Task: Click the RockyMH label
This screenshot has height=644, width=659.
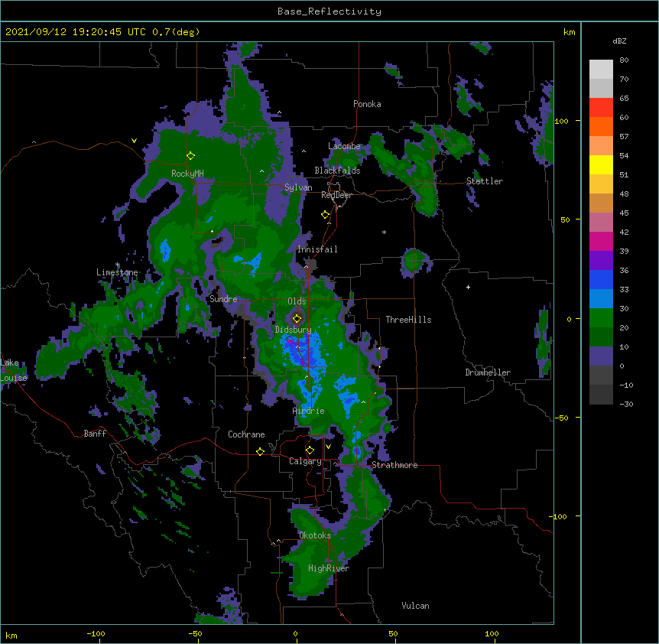Action: click(187, 173)
